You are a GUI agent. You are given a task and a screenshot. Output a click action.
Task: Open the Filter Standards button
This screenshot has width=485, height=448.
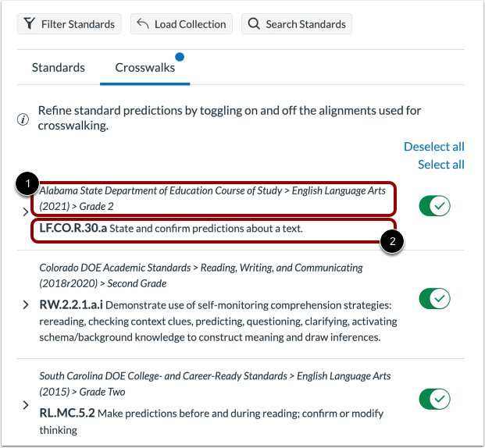tap(70, 24)
